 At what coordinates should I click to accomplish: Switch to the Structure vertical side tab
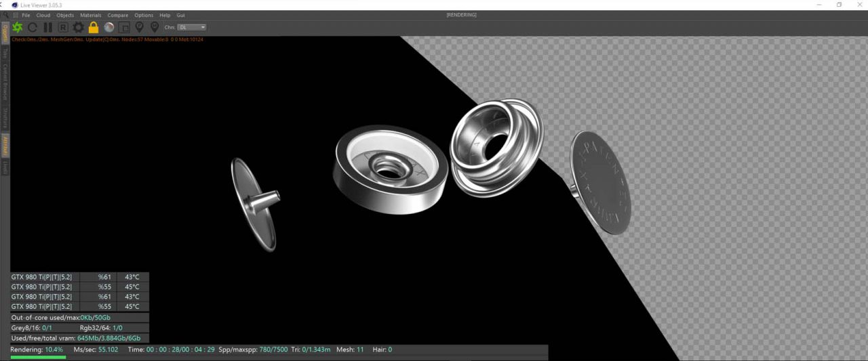5,118
